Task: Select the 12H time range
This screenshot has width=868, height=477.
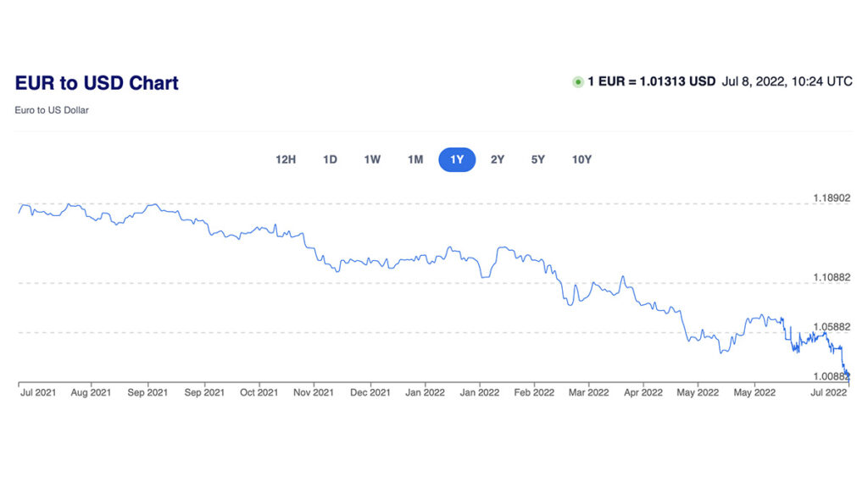Action: pos(286,159)
